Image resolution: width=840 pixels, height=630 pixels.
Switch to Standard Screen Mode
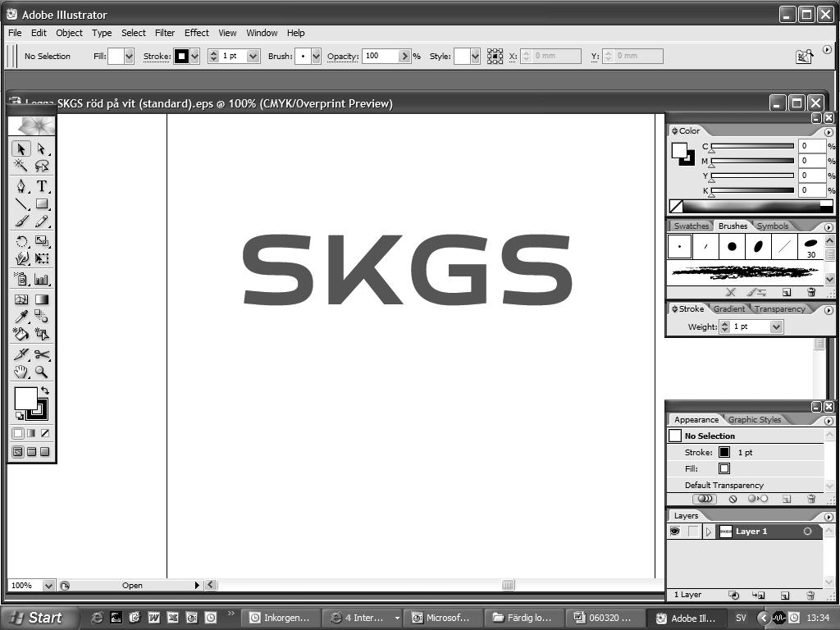tap(18, 452)
